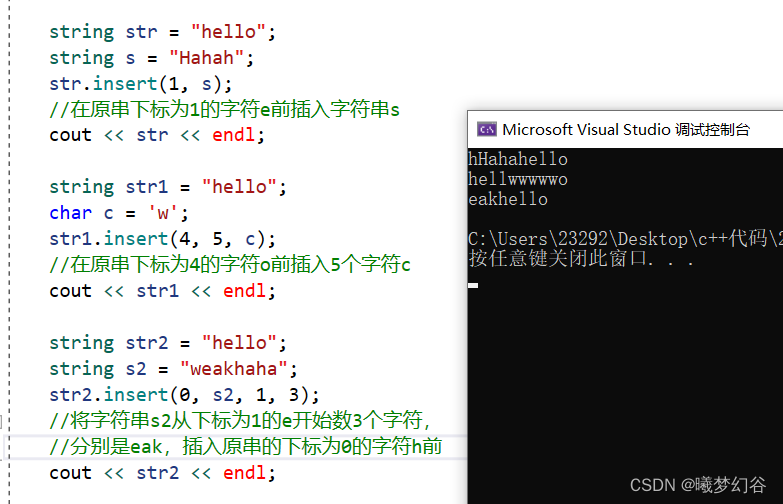
Task: Click the line char c = 'w';
Action: tap(119, 213)
